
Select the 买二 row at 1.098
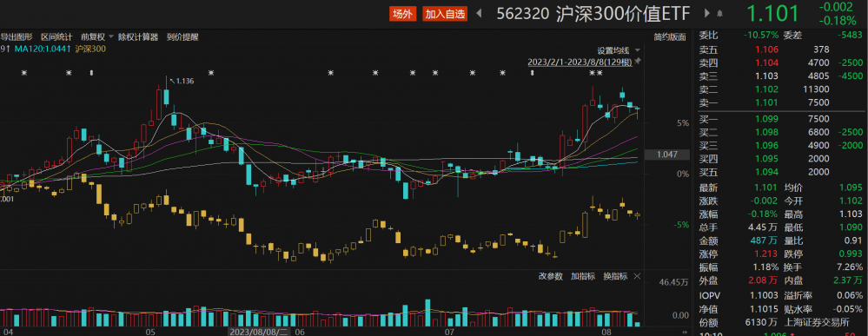(781, 132)
